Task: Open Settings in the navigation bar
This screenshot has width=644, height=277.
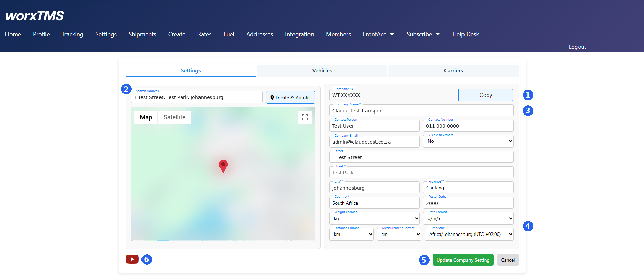Action: [x=106, y=34]
